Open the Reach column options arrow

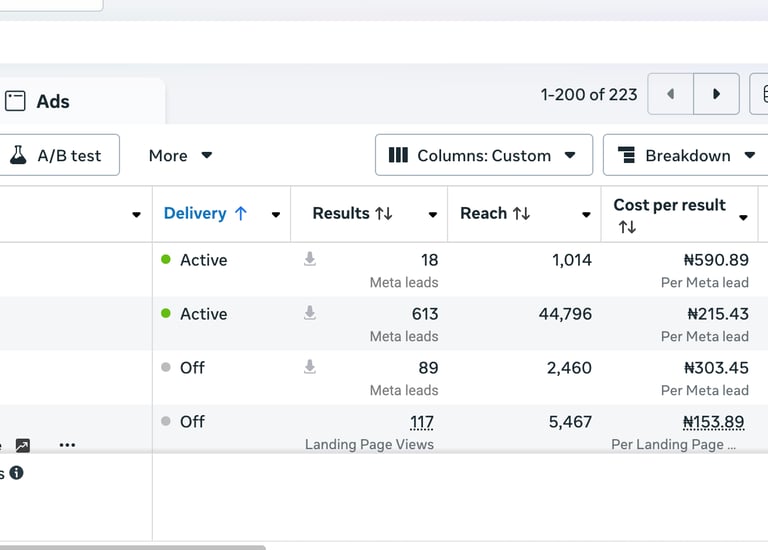[x=586, y=214]
